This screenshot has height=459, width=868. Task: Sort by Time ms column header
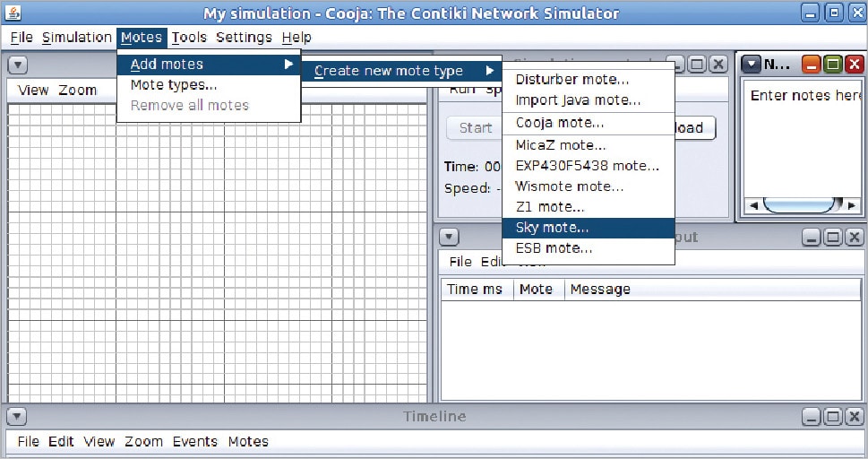477,290
